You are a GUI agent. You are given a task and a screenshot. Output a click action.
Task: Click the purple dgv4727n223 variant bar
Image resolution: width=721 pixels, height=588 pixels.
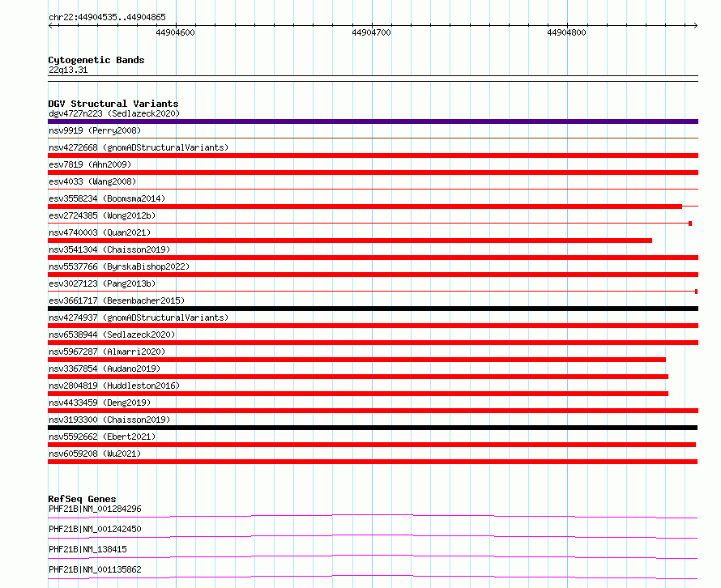(x=373, y=121)
